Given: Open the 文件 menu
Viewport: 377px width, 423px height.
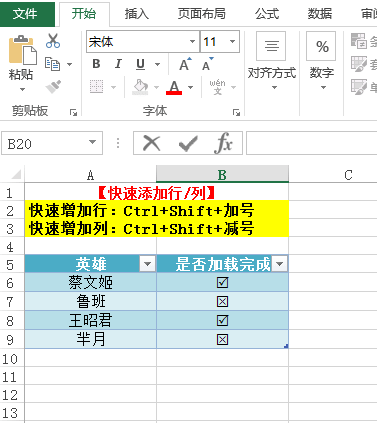Looking at the screenshot, I should click(x=25, y=14).
